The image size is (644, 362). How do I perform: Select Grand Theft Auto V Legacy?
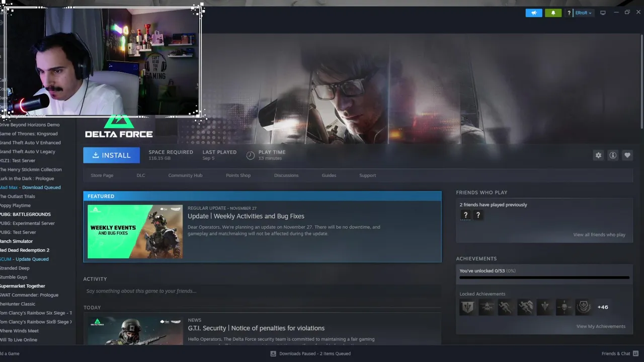[x=27, y=152]
